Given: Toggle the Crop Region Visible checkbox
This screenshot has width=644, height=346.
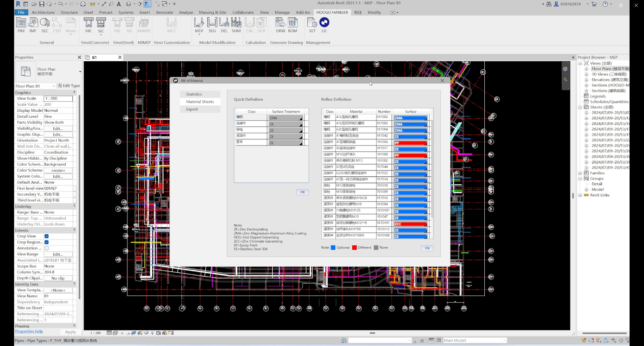Looking at the screenshot, I should pyautogui.click(x=47, y=242).
